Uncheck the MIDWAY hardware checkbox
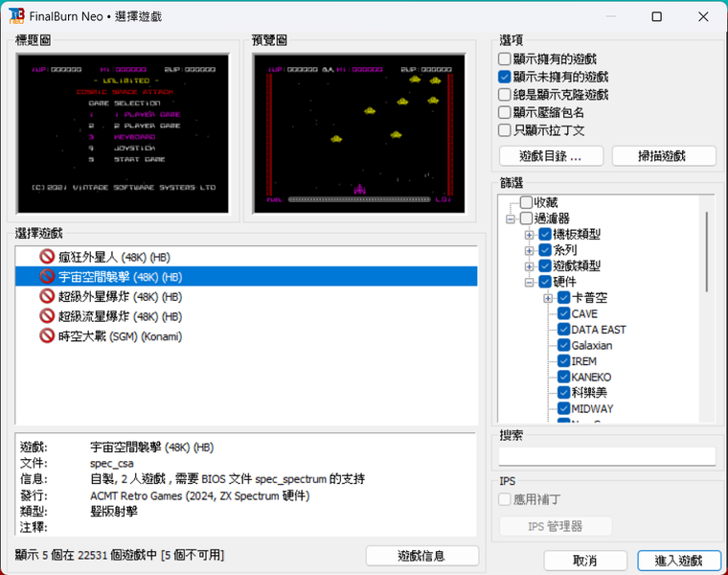Viewport: 728px width, 575px height. (x=563, y=408)
